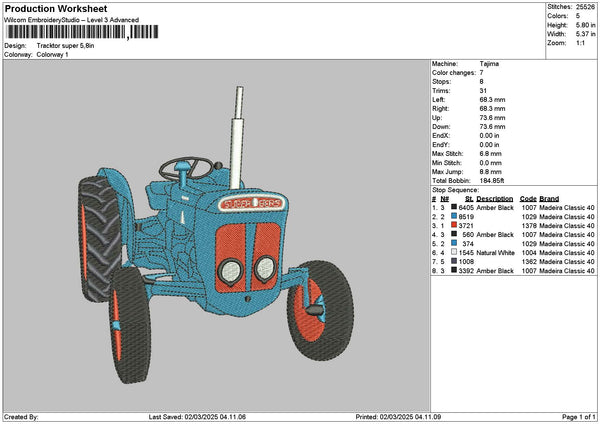This screenshot has height=424, width=600.
Task: Click the embroidered tractor design preview
Action: point(216,235)
